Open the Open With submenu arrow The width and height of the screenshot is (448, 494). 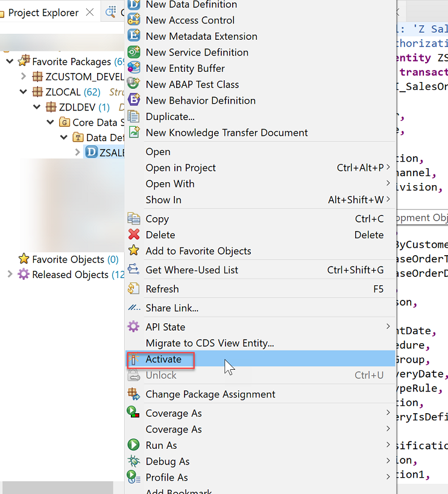(388, 183)
